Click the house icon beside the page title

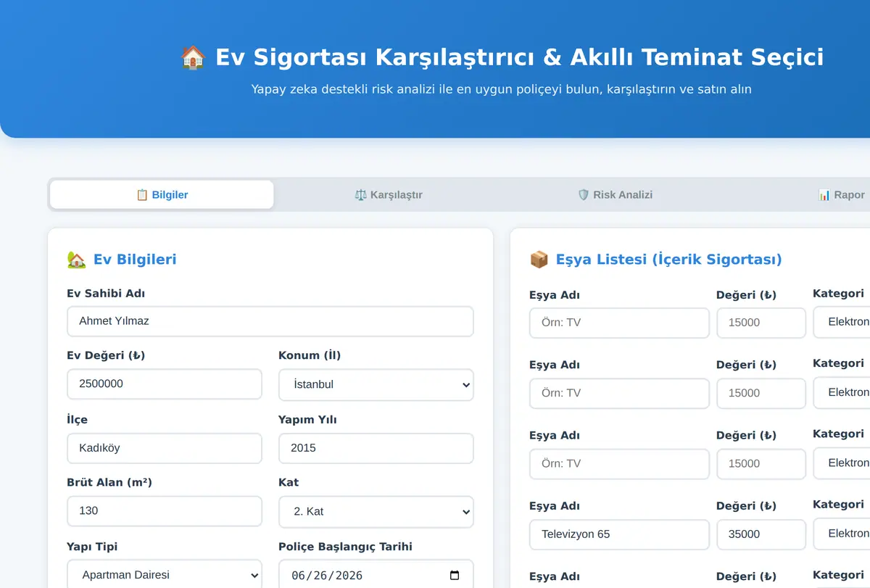pyautogui.click(x=193, y=57)
